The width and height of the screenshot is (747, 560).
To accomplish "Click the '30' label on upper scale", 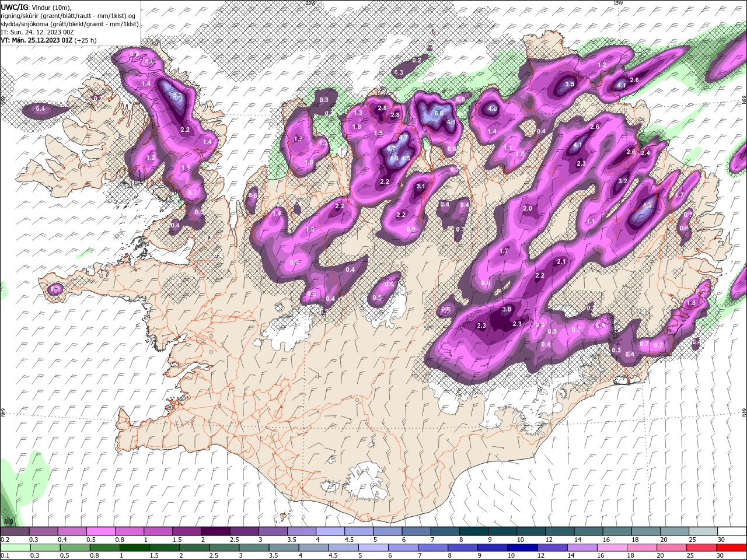I will pos(721,540).
